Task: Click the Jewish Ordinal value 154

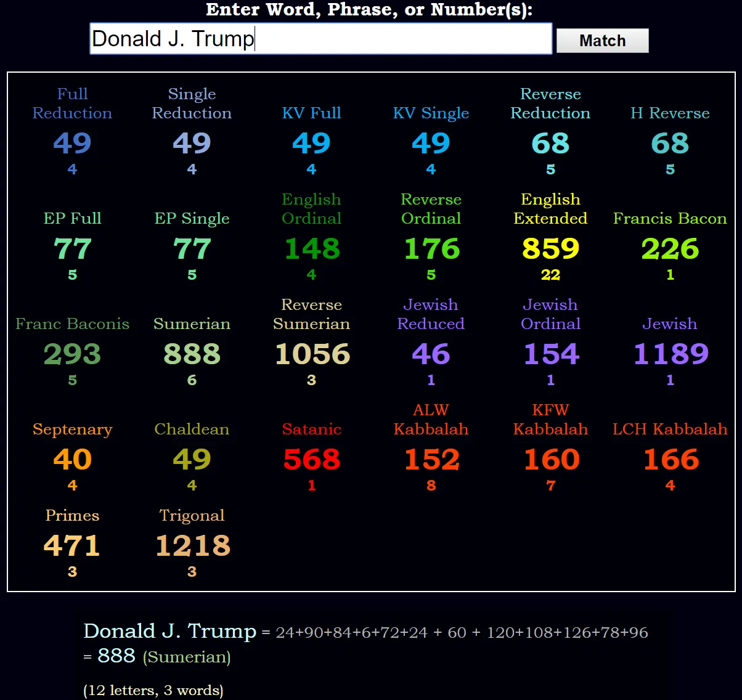Action: (550, 354)
